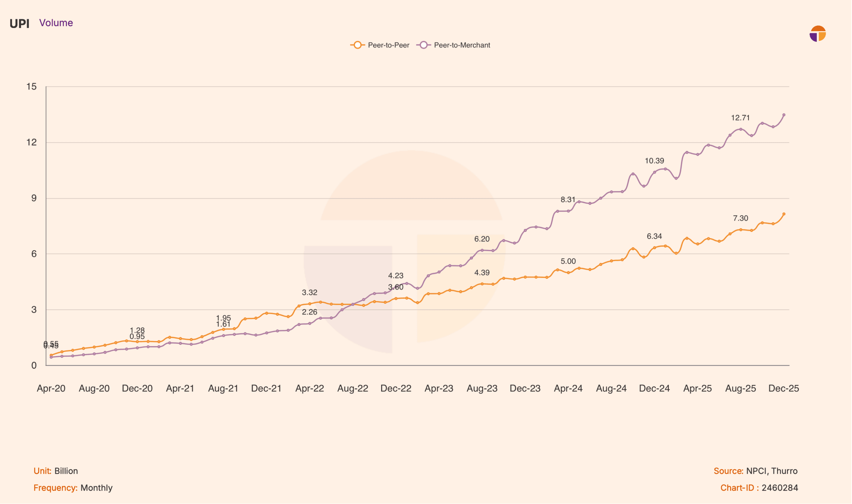Click the Dec-25 x-axis label
852x504 pixels.
783,389
